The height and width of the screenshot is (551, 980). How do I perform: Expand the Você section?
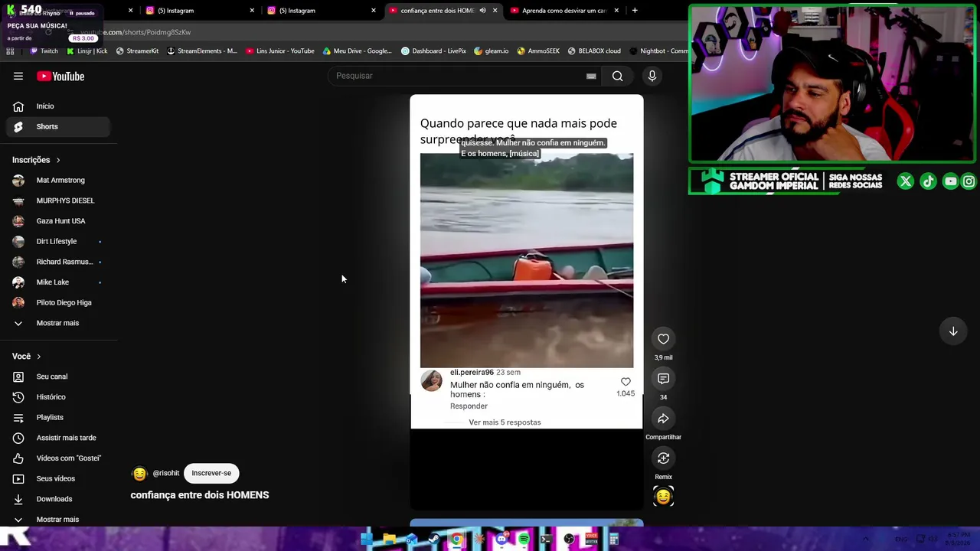(x=27, y=357)
